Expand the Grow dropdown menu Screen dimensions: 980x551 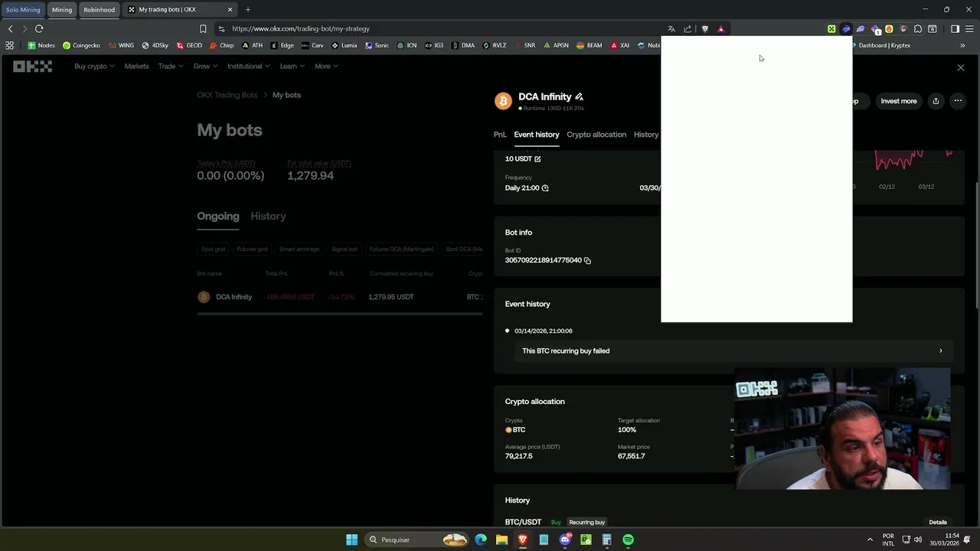[x=205, y=67]
